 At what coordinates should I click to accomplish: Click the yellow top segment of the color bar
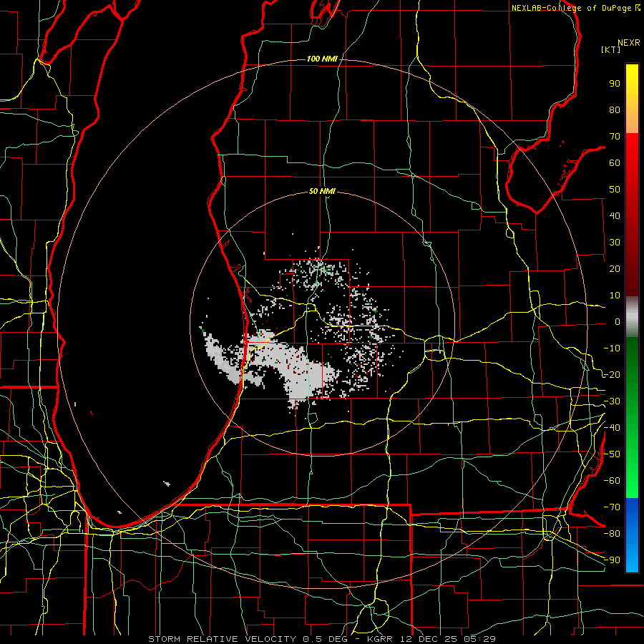coord(632,99)
